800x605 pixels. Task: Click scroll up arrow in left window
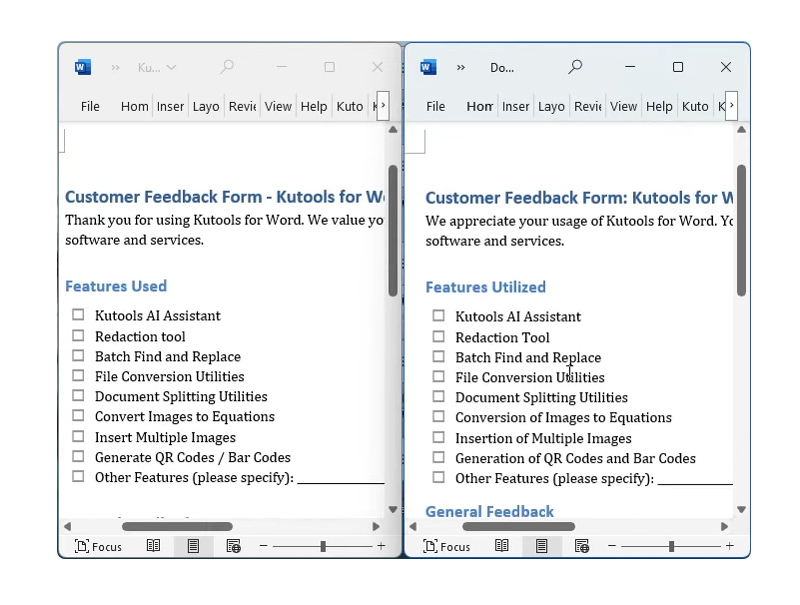click(393, 130)
